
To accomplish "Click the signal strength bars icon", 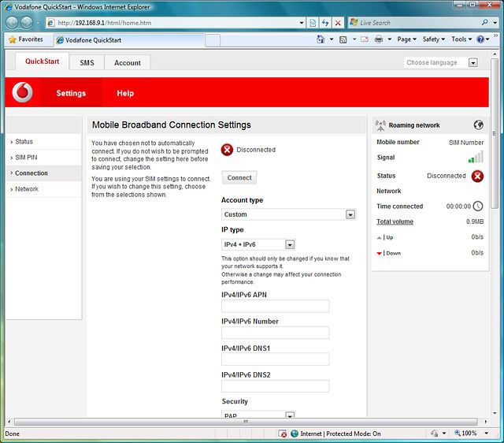I will (x=476, y=158).
